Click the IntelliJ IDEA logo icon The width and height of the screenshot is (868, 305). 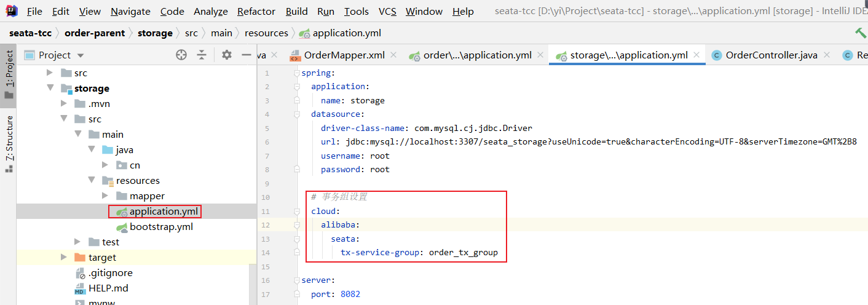point(11,12)
